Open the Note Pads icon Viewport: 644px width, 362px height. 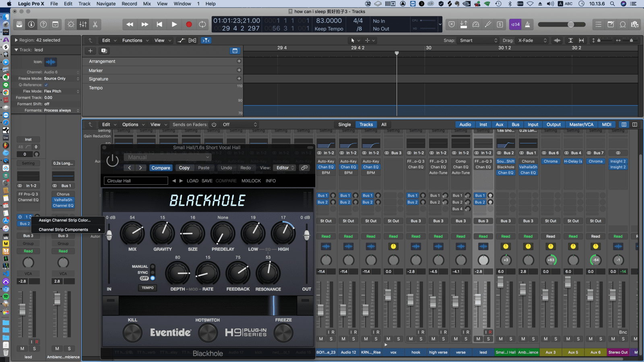[x=611, y=25]
